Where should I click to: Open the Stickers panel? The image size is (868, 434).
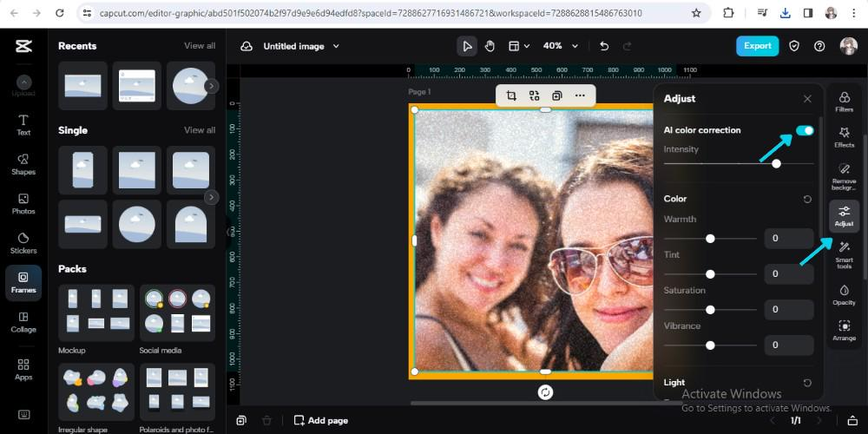tap(23, 243)
